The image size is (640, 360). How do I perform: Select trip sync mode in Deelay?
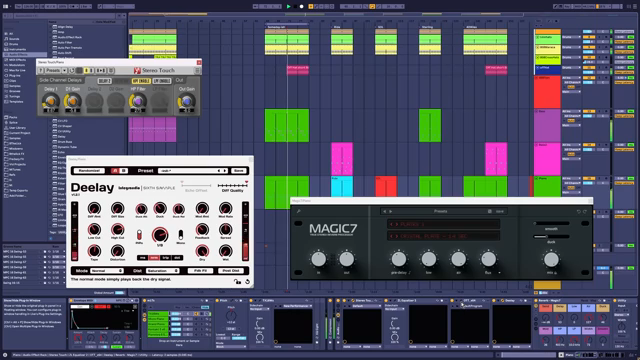(166, 258)
